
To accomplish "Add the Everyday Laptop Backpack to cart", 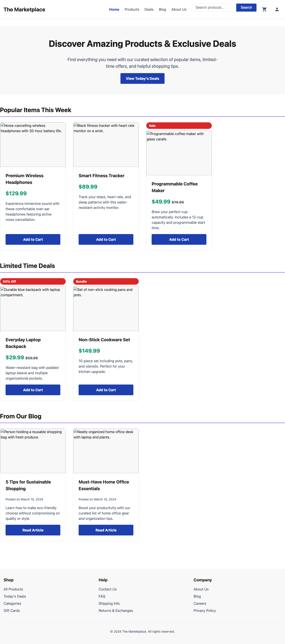I will [33, 390].
